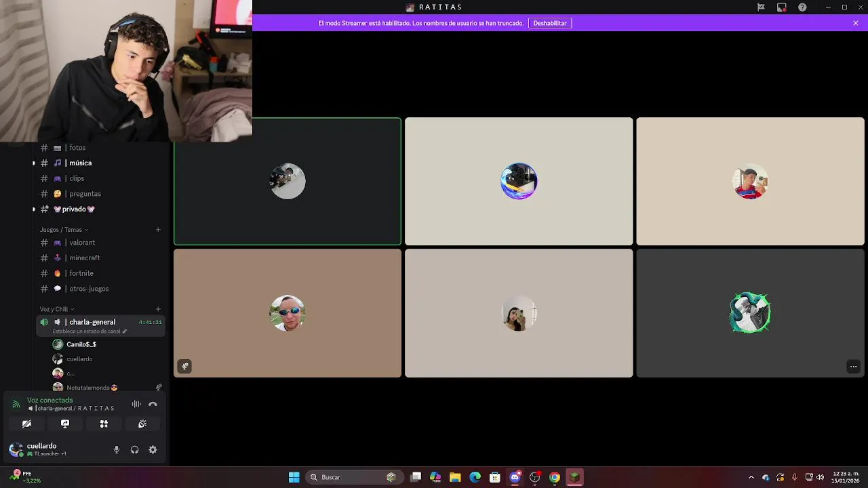Click the Buscar taskbar search box
The height and width of the screenshot is (488, 868).
point(354,477)
